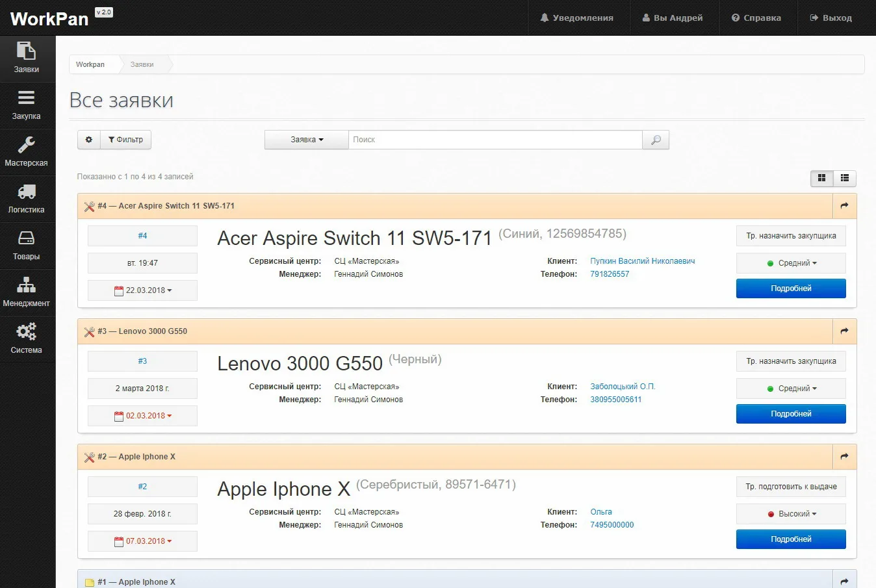Viewport: 876px width, 588px height.
Task: Open the Фильтр filter panel
Action: point(126,140)
